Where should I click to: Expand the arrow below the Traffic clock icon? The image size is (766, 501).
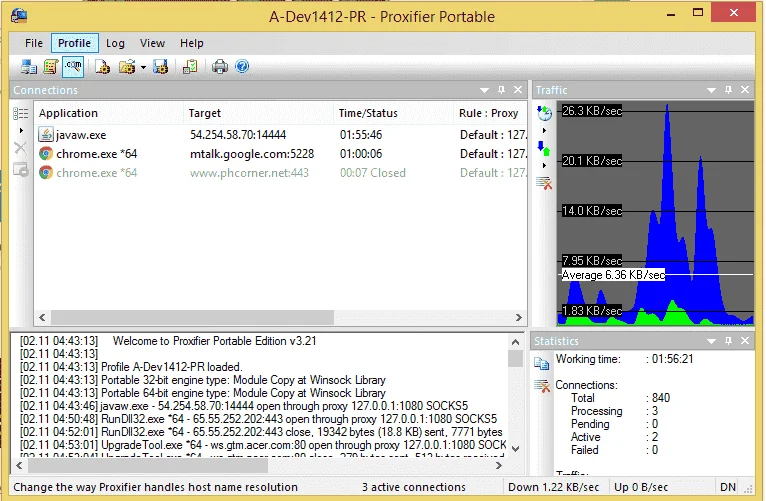(544, 130)
